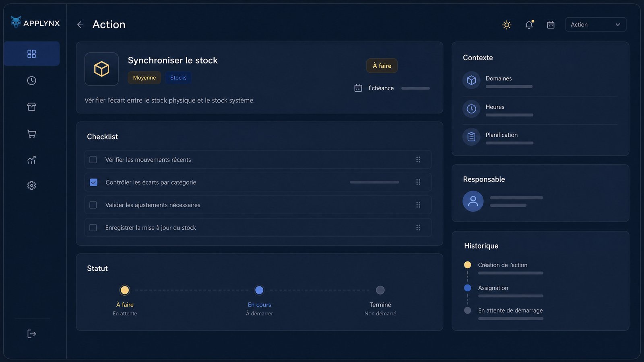This screenshot has width=644, height=362.
Task: Select the 'En cours' status step marker
Action: click(x=259, y=290)
